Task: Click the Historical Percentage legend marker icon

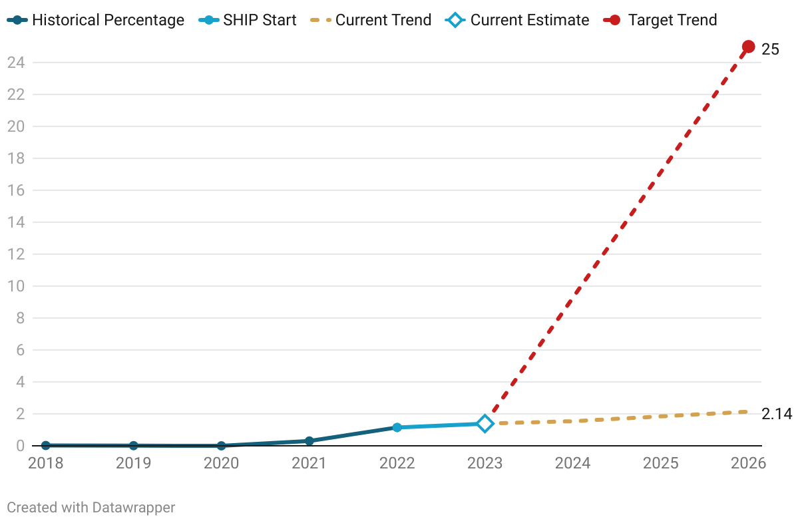Action: [x=17, y=20]
